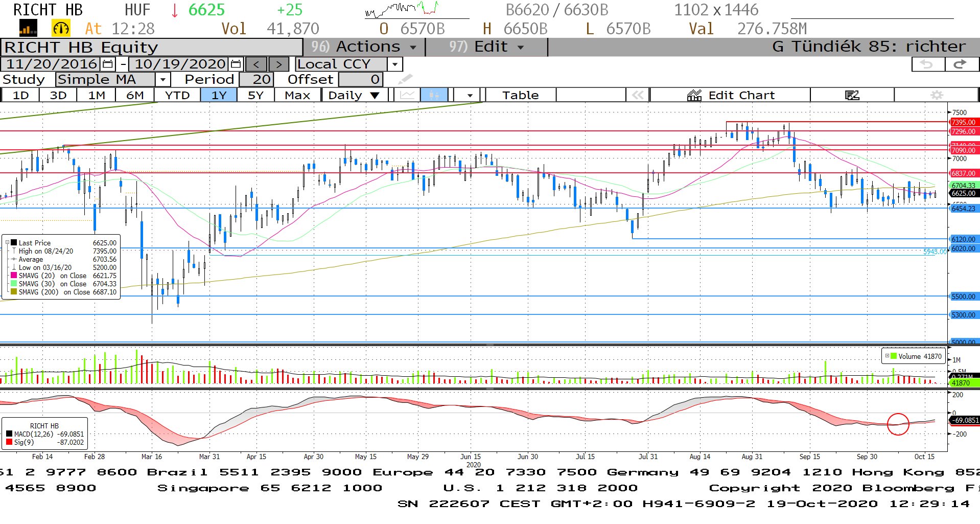Click the 6454.23 price level label
Image resolution: width=980 pixels, height=524 pixels.
coord(964,209)
